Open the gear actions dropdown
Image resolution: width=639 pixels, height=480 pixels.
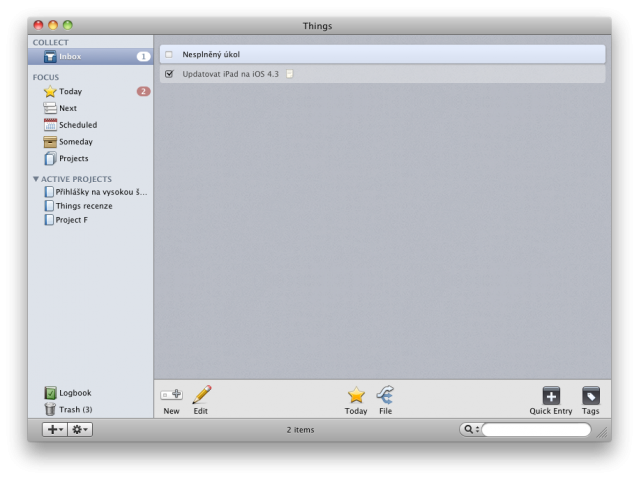click(80, 429)
